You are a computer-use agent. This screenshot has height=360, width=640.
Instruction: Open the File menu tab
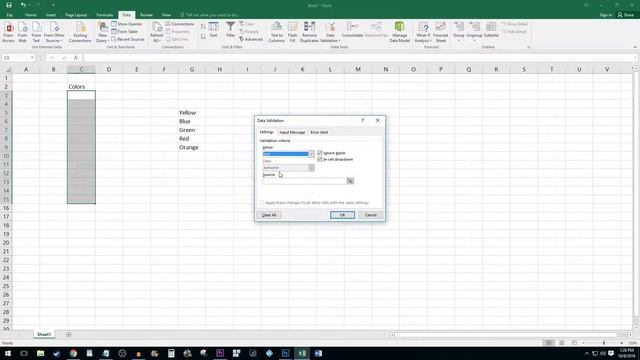point(9,15)
